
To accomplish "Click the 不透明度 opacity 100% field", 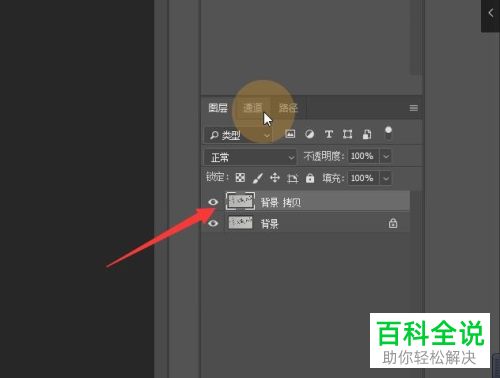I will 363,156.
